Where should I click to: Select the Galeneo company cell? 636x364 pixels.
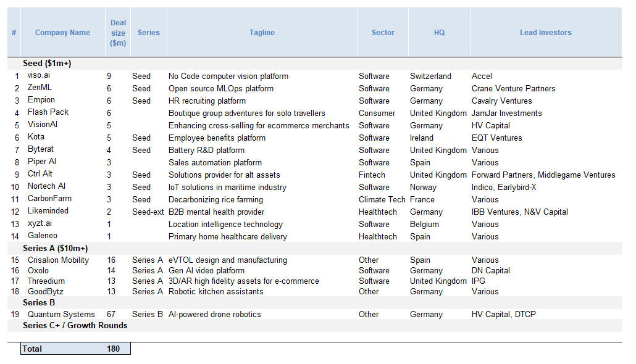pyautogui.click(x=43, y=236)
